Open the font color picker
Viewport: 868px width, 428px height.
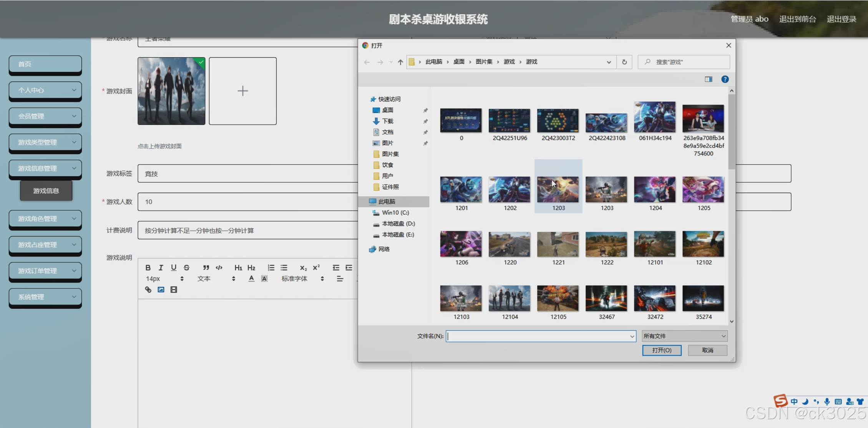[251, 279]
